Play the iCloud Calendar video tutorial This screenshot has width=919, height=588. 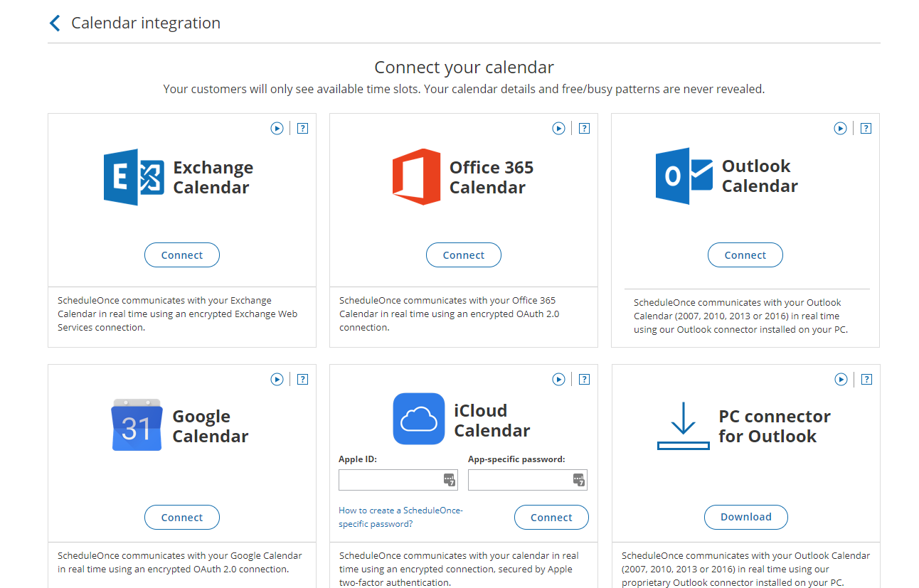(x=558, y=380)
